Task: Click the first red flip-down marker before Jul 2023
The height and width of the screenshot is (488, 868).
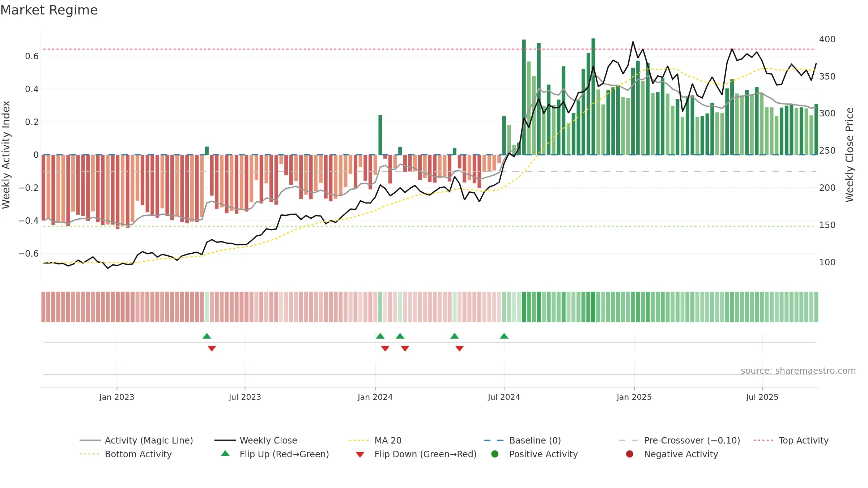Action: [x=212, y=348]
